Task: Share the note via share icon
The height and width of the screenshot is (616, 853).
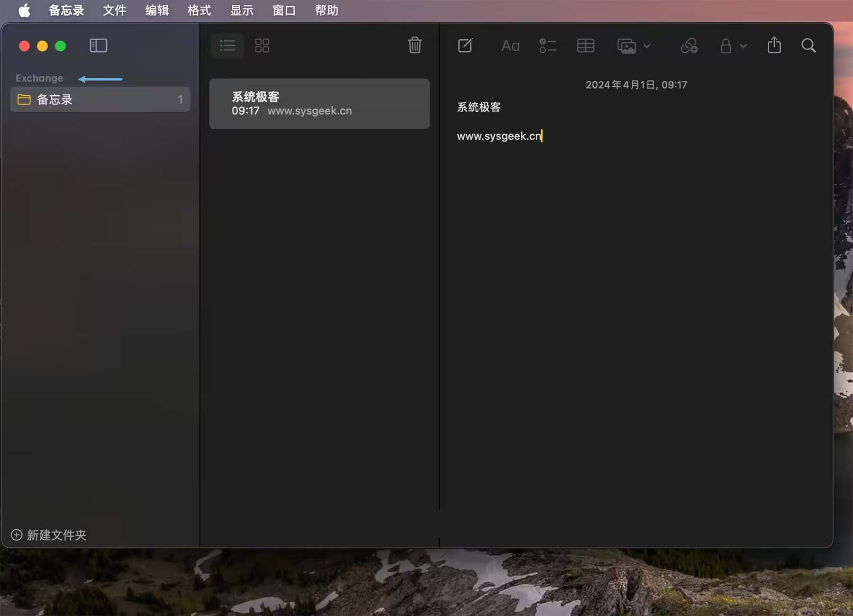Action: point(774,45)
